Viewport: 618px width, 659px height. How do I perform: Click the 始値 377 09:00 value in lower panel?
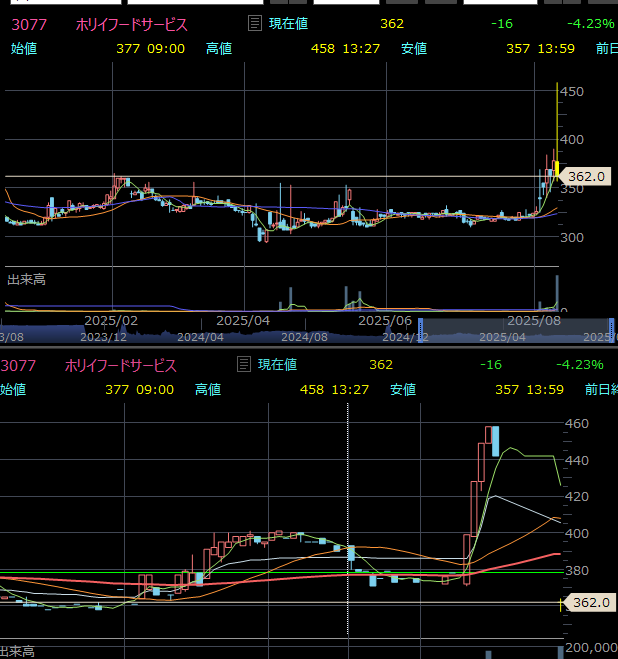pyautogui.click(x=140, y=389)
